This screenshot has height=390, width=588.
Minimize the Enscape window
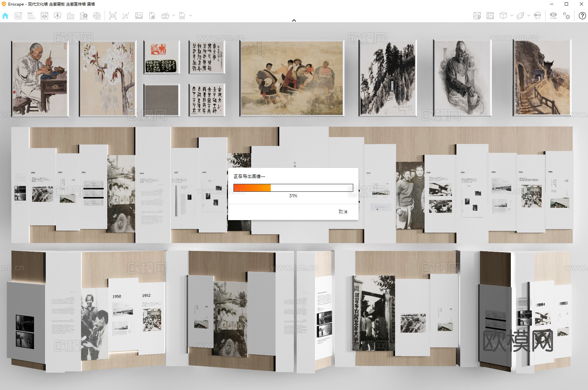click(x=552, y=4)
